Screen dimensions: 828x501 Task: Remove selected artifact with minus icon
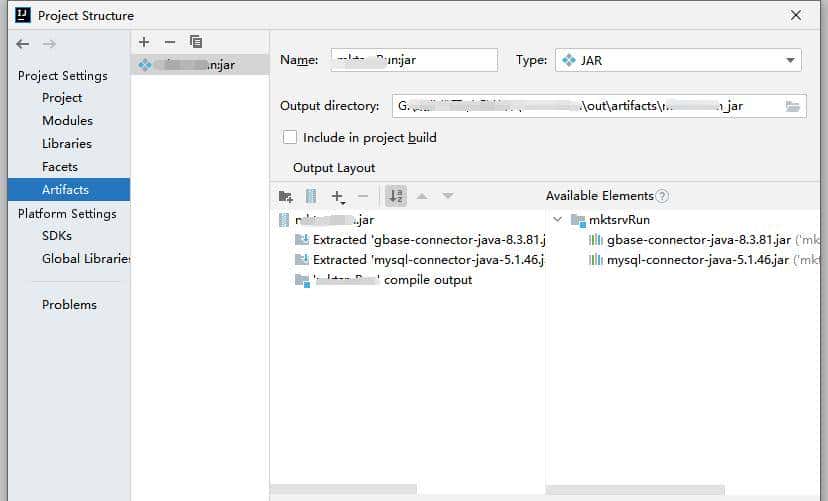click(x=170, y=42)
